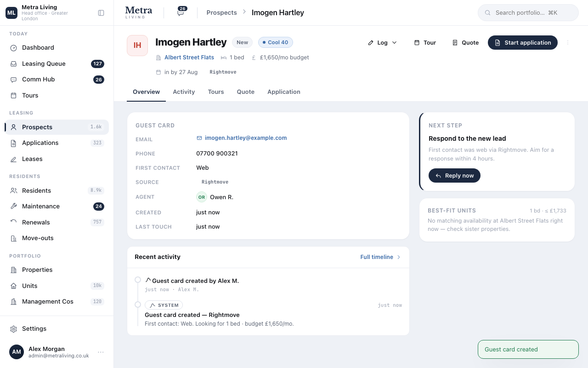Click the ML workspace logo
588x368 pixels.
[x=11, y=13]
